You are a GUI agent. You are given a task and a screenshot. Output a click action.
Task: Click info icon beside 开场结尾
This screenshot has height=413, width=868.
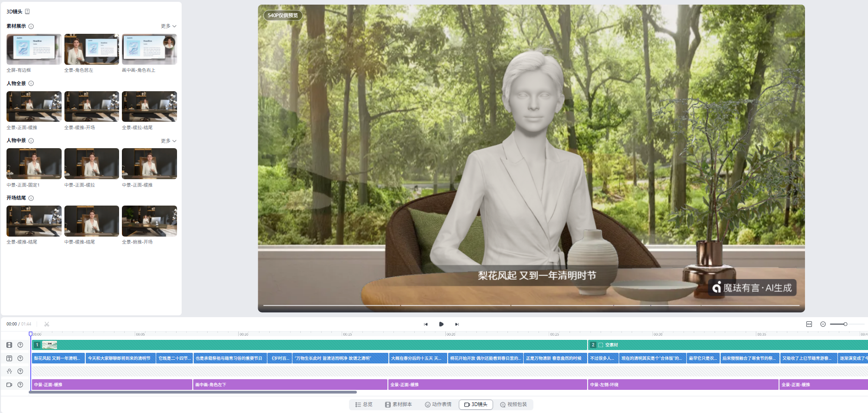point(31,198)
